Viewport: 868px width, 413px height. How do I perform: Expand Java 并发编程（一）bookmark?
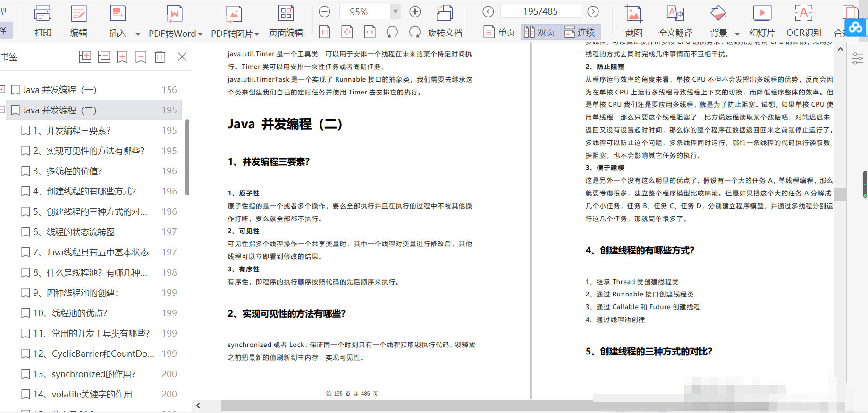coord(2,89)
